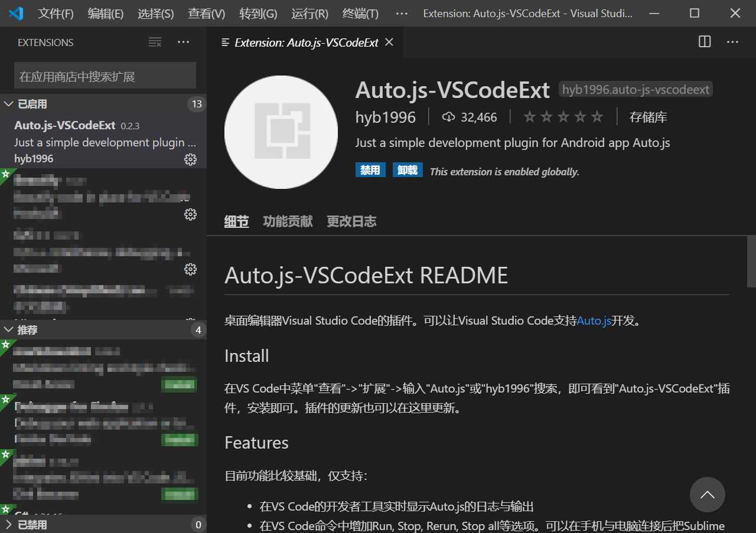Open publisher hyb1996 link
Image resolution: width=756 pixels, height=533 pixels.
click(x=386, y=117)
